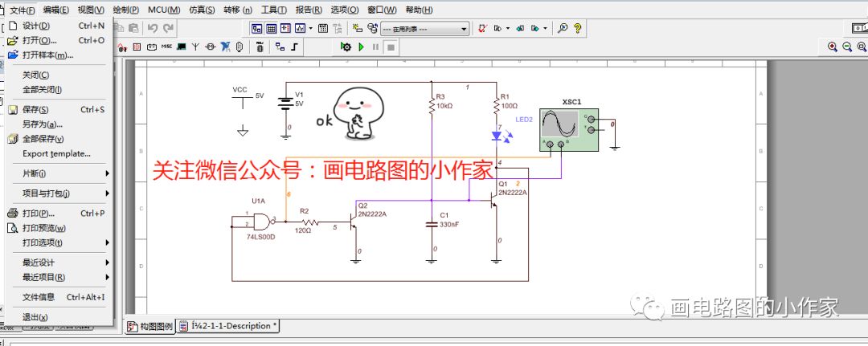Expand the Forward Annotate dropdown arrow
Image resolution: width=868 pixels, height=346 pixels.
(545, 28)
